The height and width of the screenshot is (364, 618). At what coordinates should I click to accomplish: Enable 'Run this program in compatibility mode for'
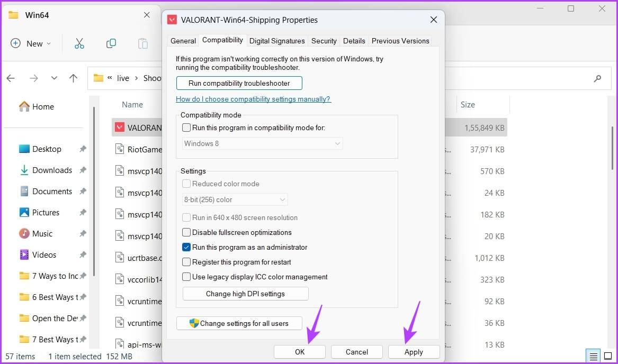(186, 128)
